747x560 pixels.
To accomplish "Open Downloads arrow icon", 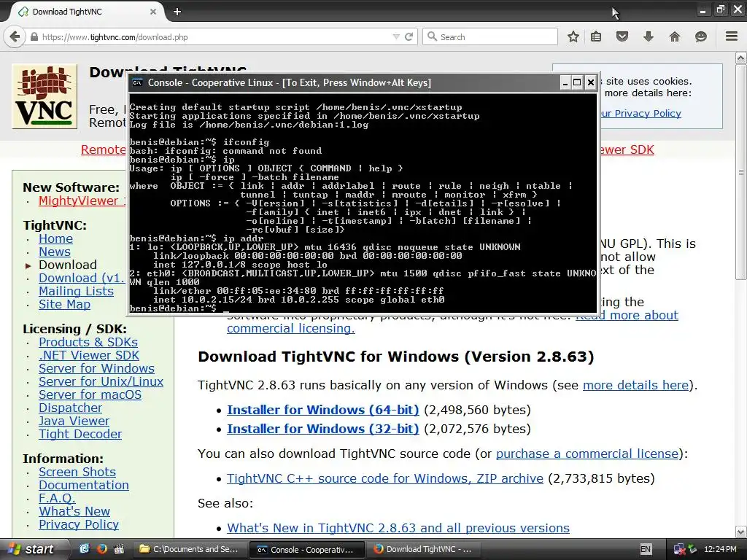I will click(x=649, y=36).
